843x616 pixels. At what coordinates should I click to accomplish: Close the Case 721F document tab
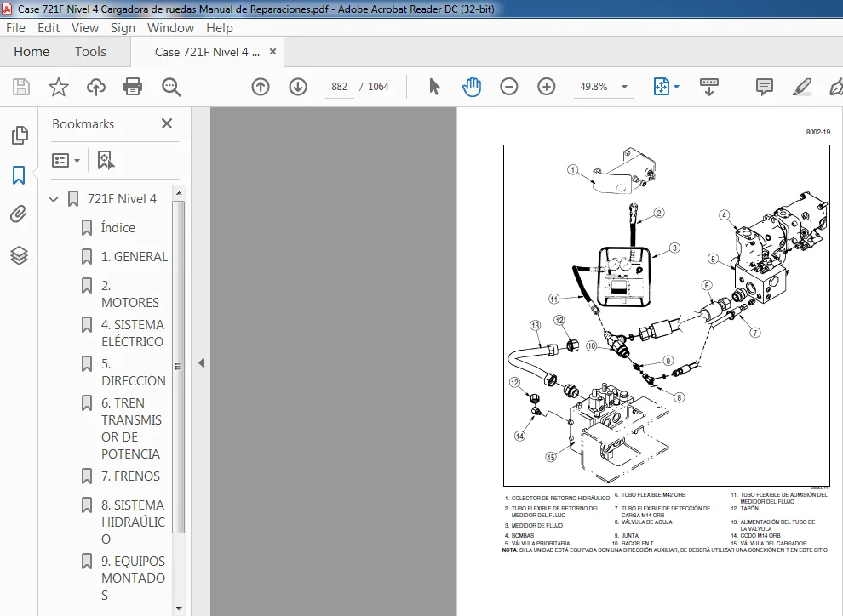tap(272, 52)
